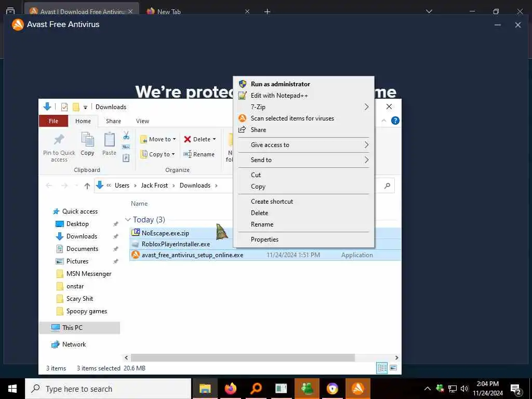Switch to Details view icon
532x399 pixels.
click(x=382, y=368)
